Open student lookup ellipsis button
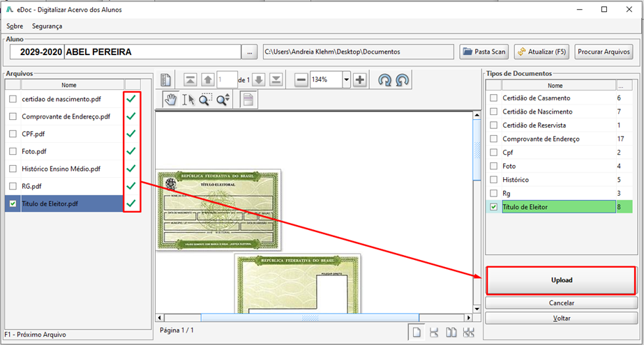 tap(249, 52)
